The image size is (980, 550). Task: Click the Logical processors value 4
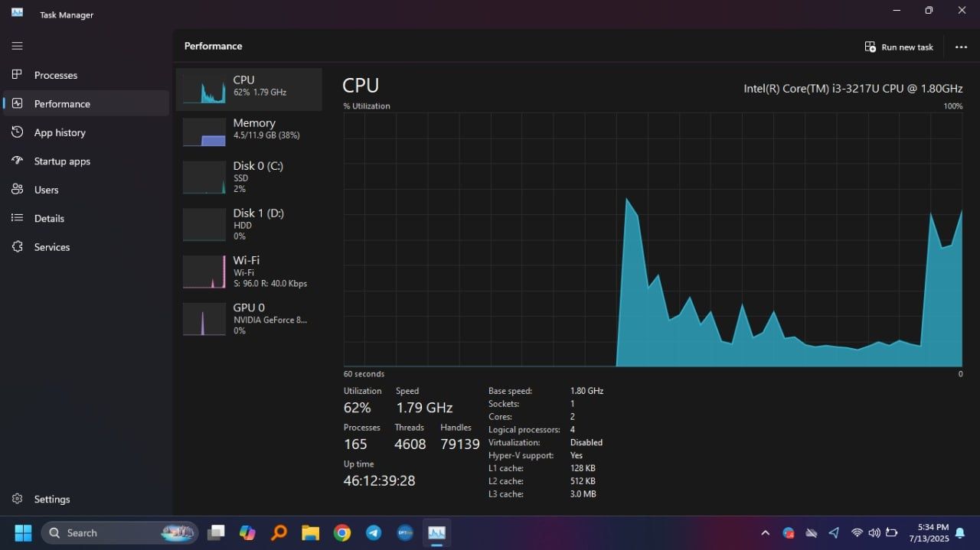pos(573,429)
